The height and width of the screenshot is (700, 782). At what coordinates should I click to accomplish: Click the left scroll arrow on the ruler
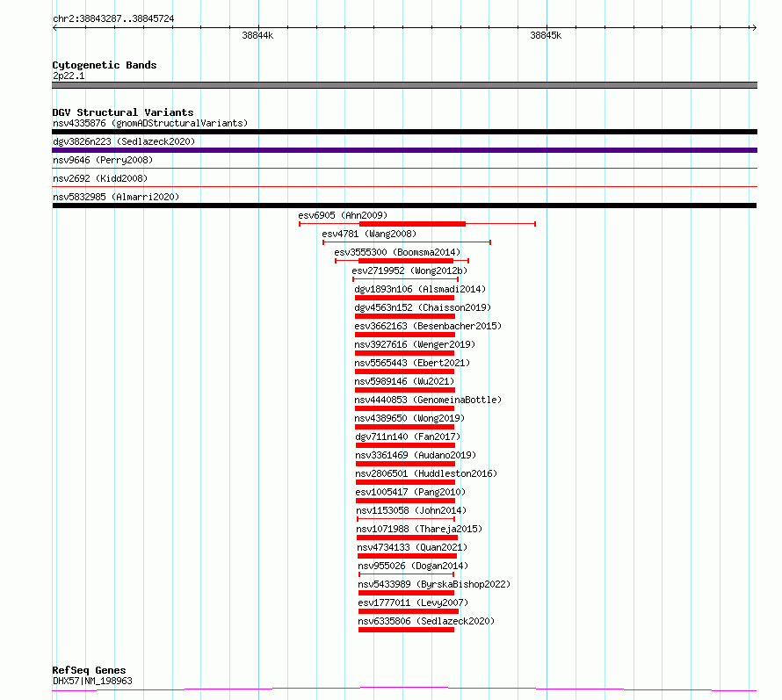point(54,28)
